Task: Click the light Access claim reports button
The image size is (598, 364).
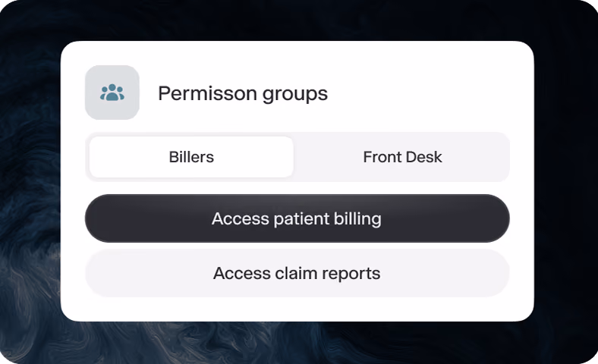Action: coord(297,273)
